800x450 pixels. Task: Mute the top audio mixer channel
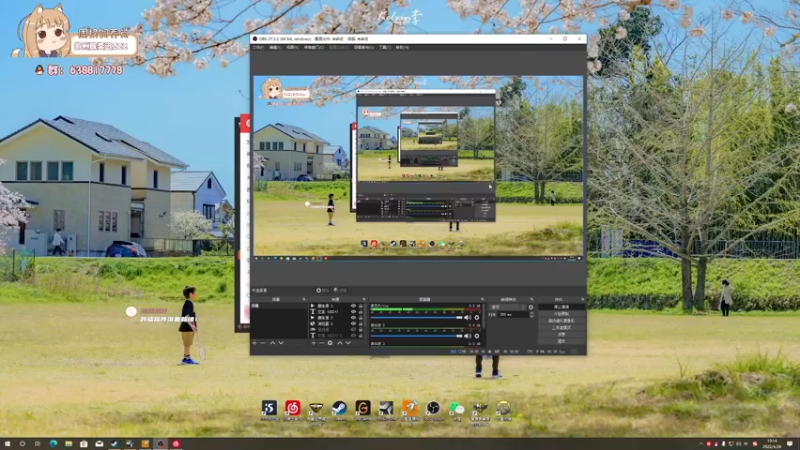(467, 318)
